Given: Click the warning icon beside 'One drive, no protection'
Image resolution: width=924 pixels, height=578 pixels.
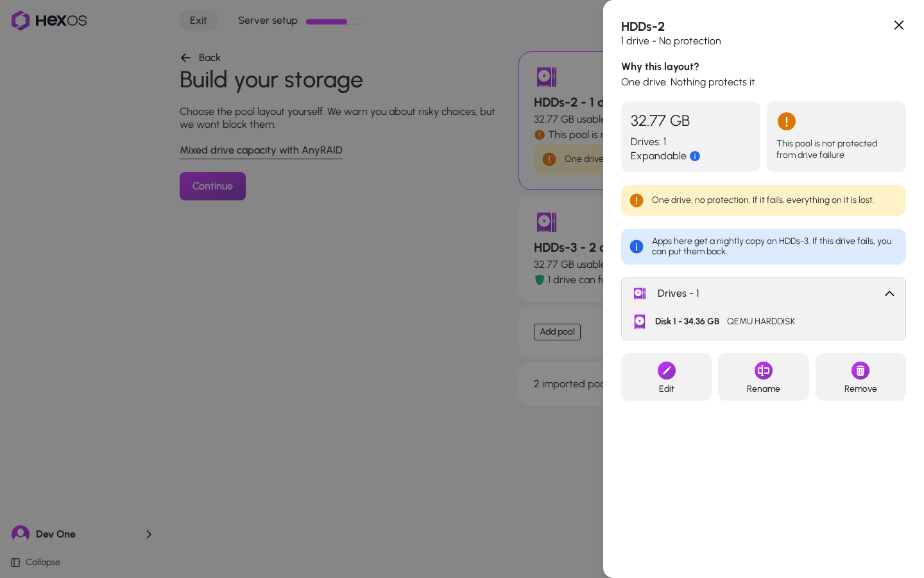Looking at the screenshot, I should (x=637, y=200).
